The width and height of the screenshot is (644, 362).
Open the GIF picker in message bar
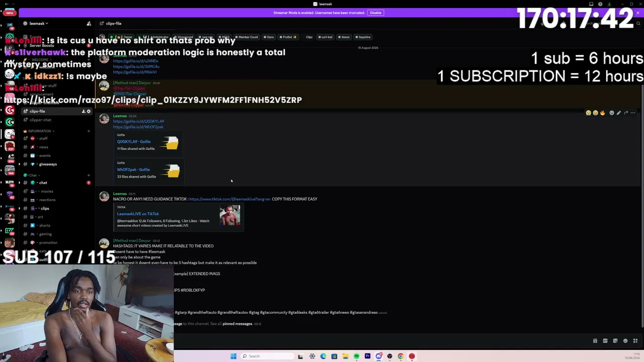tap(605, 341)
